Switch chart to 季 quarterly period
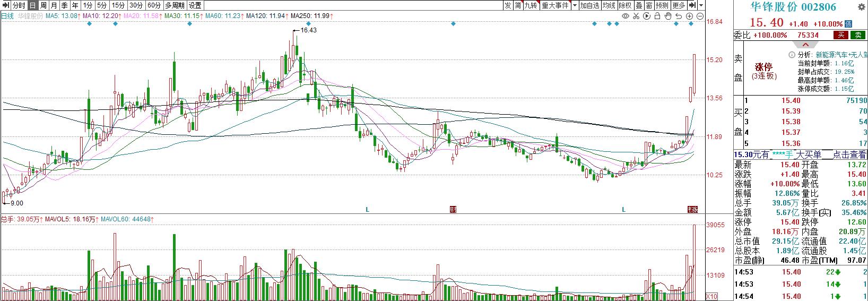868x301 pixels. (65, 5)
